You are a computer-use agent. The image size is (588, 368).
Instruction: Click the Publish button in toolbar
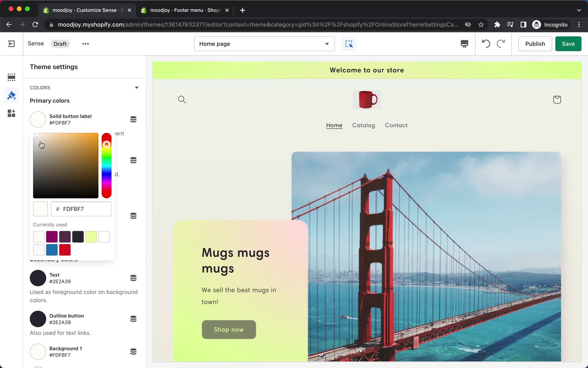(x=535, y=44)
